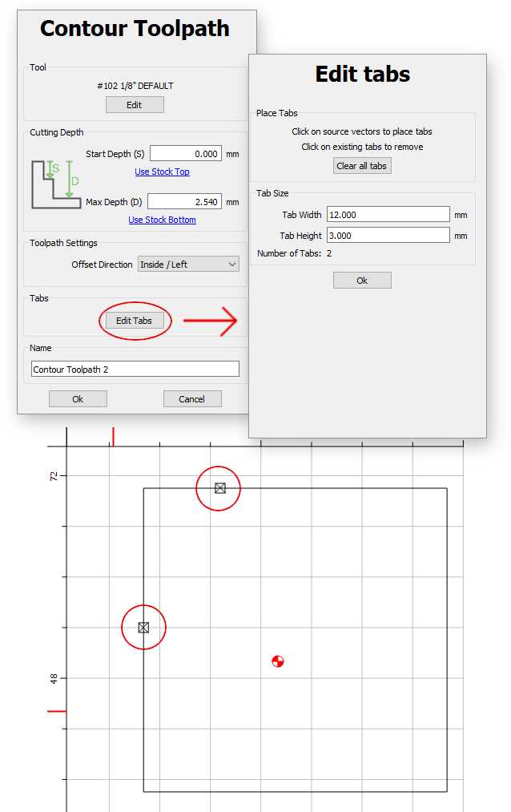Click the Start Depth input field

click(x=186, y=154)
